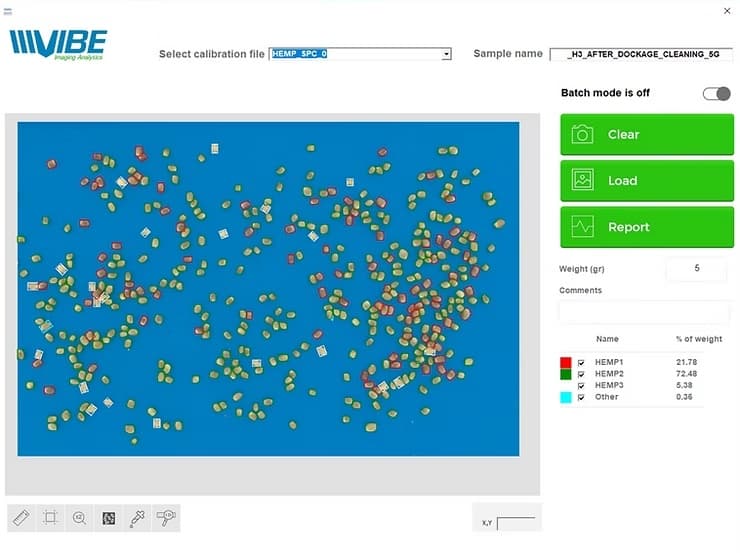Click the cyan Other color swatch
This screenshot has height=553, width=740.
(x=566, y=397)
